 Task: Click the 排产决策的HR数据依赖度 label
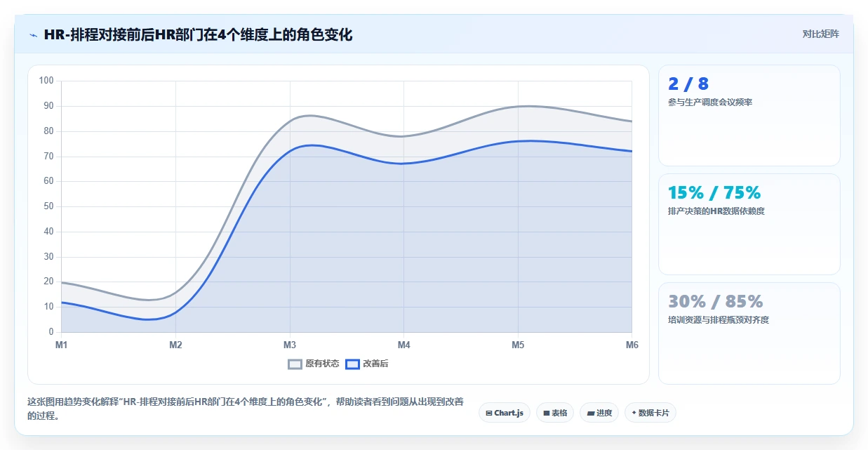[x=716, y=211]
